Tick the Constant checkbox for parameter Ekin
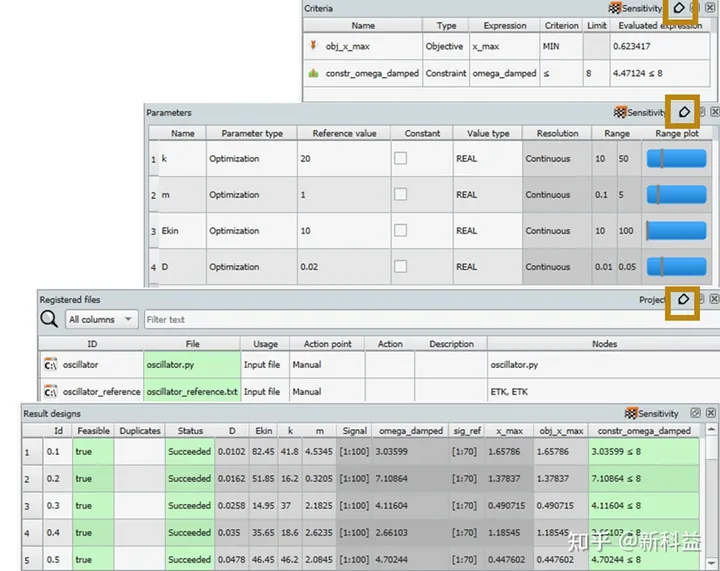The image size is (720, 571). click(400, 230)
